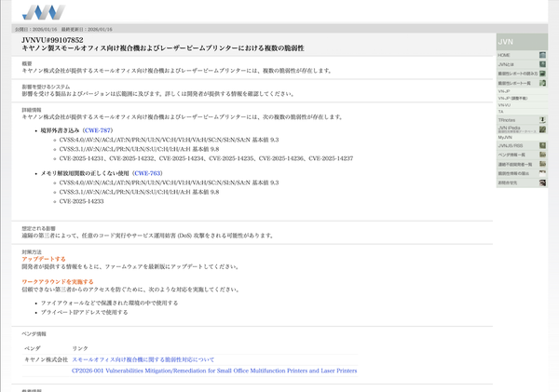This screenshot has height=392, width=559.
Task: Click the ファイアウォールなどで保護された bullet
Action: [x=109, y=303]
